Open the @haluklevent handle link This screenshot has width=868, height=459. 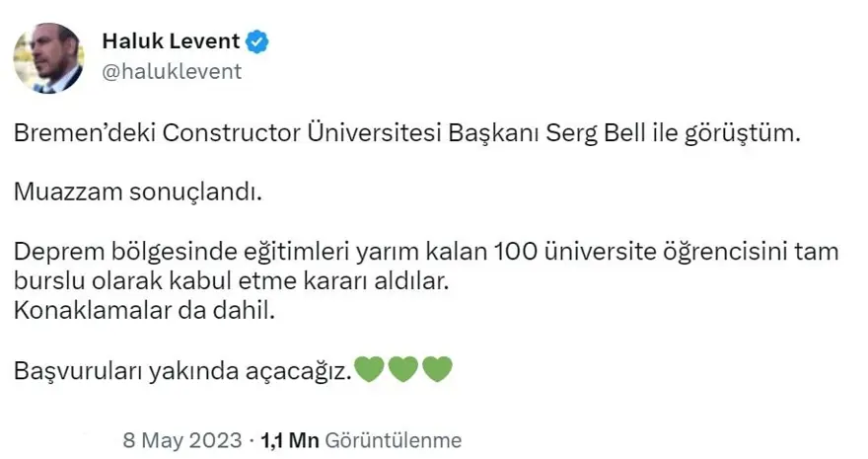[172, 71]
